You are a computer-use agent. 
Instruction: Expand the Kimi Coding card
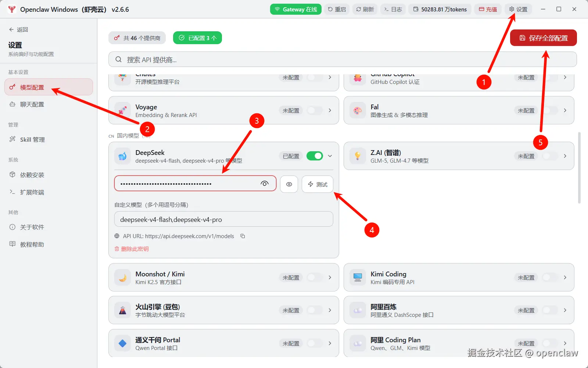point(565,277)
